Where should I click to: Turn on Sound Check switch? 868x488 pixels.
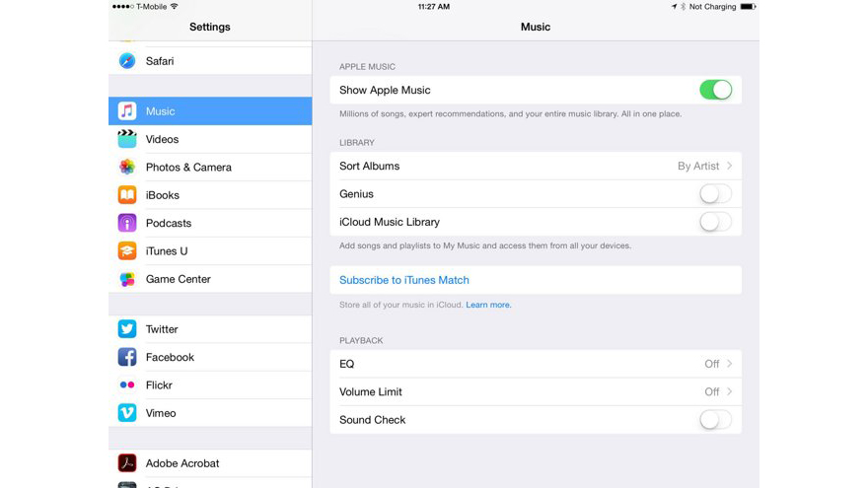coord(716,420)
